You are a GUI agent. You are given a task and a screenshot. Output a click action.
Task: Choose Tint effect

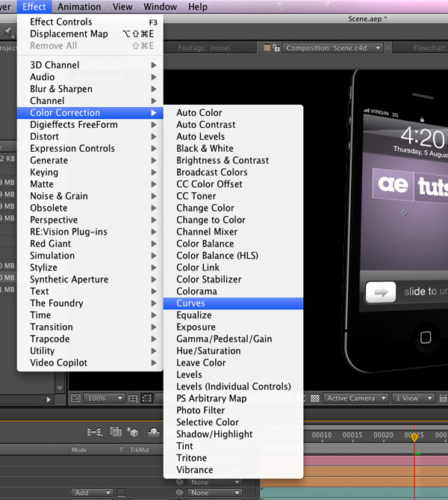pos(233,446)
